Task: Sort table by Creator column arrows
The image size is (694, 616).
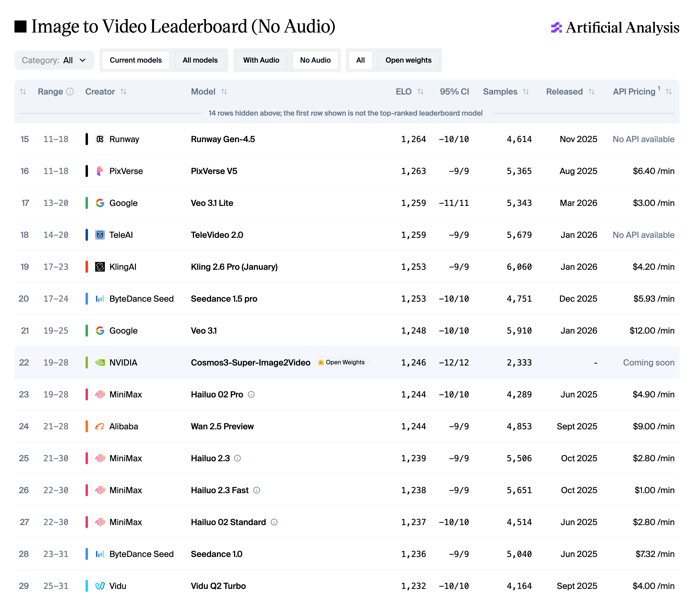Action: pyautogui.click(x=123, y=92)
